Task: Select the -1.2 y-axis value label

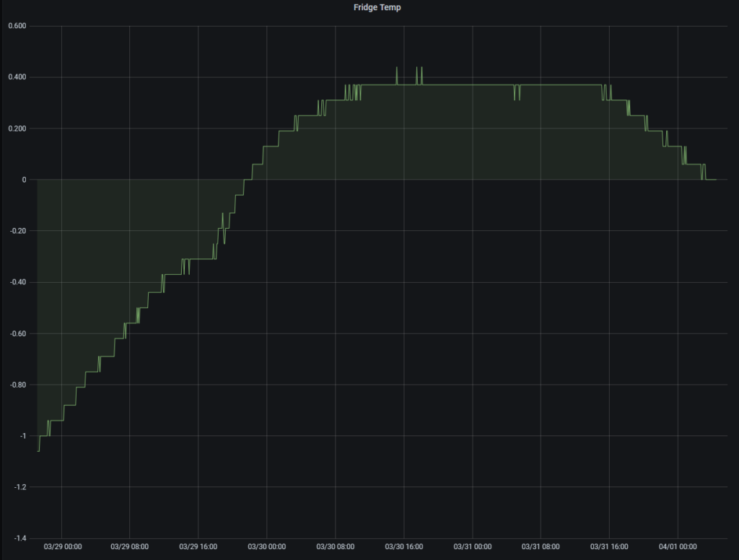Action: coord(19,487)
